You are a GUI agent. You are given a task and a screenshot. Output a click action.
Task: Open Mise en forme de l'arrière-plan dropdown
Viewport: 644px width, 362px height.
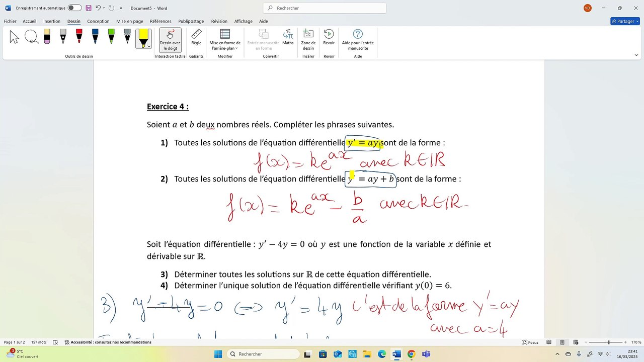pyautogui.click(x=225, y=40)
